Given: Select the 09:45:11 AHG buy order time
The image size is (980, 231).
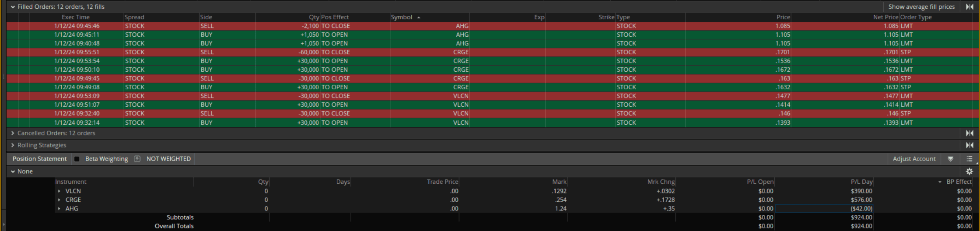Looking at the screenshot, I should (x=77, y=35).
